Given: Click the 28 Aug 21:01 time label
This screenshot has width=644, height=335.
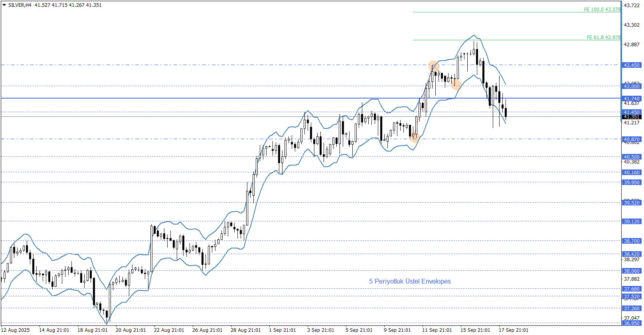Looking at the screenshot, I should (x=245, y=330).
